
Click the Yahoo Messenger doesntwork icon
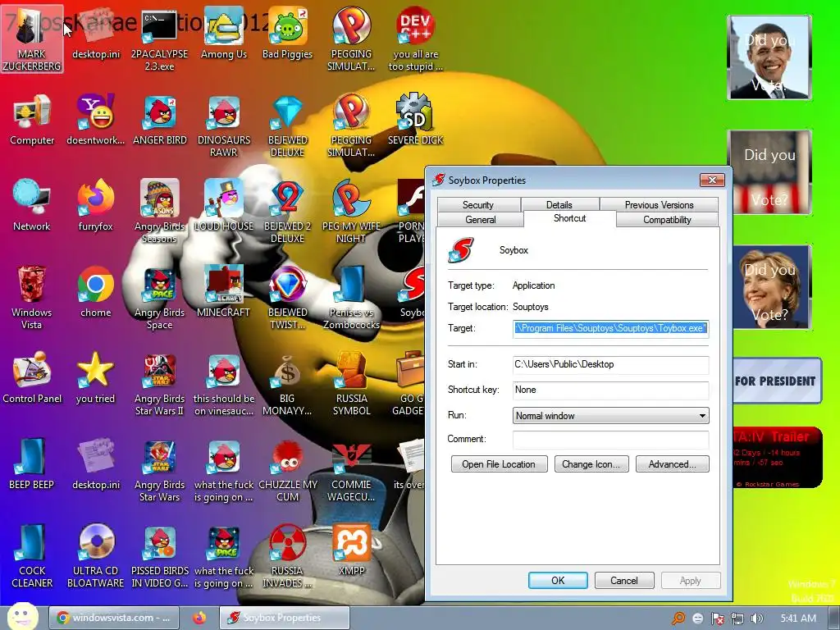[95, 120]
